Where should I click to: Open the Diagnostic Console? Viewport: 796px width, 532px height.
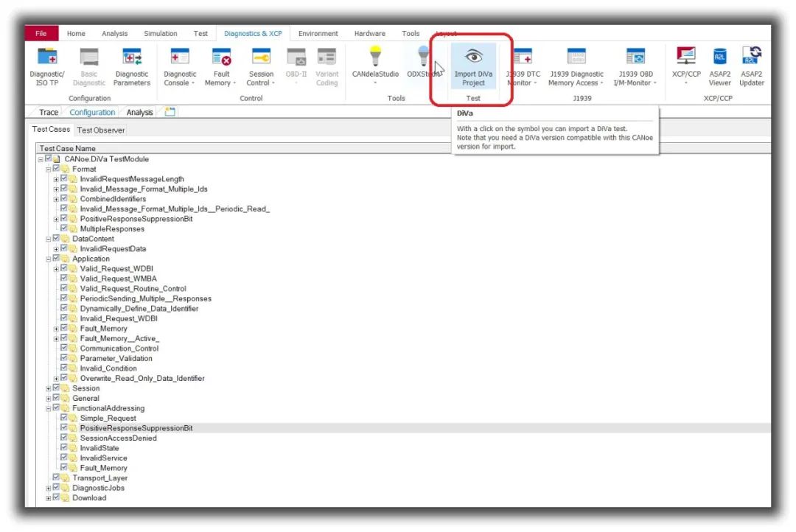(180, 66)
